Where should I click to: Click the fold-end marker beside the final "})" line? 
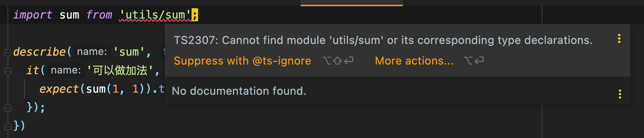[8, 126]
